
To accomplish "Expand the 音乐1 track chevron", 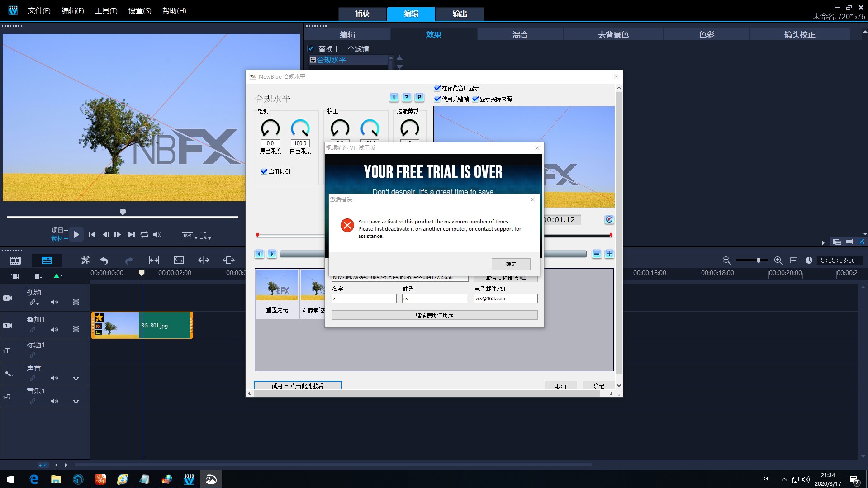I will (76, 401).
